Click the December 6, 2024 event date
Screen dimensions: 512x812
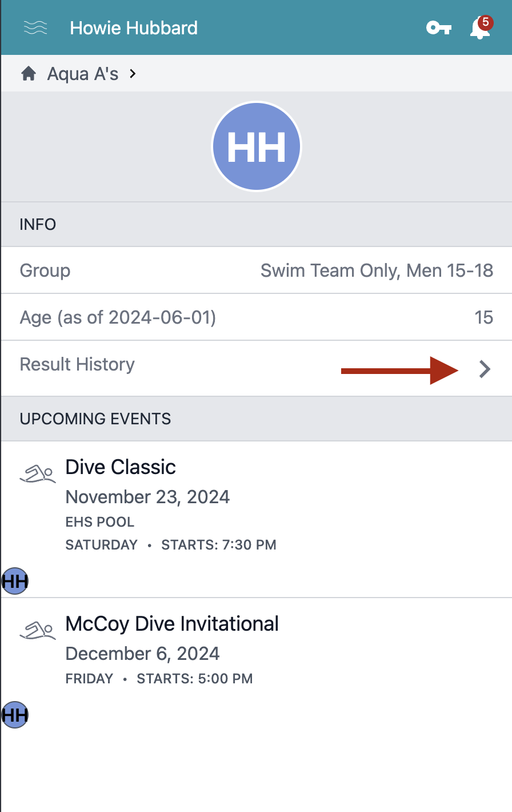142,654
